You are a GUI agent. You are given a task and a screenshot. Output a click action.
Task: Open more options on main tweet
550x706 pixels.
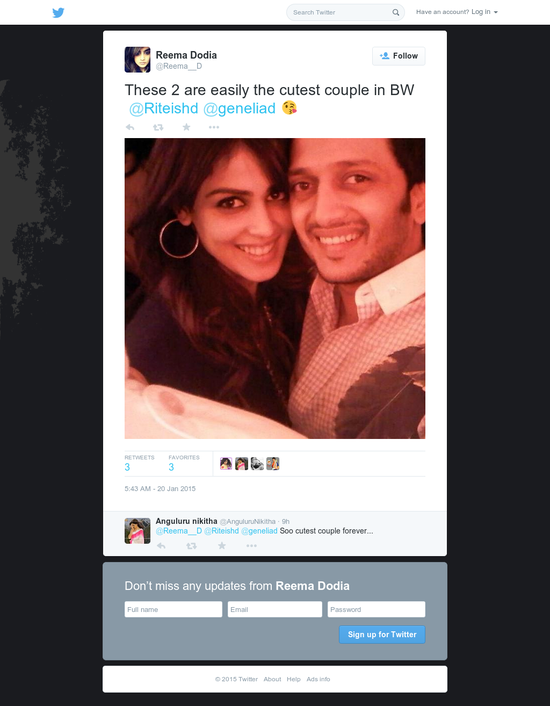click(x=214, y=127)
